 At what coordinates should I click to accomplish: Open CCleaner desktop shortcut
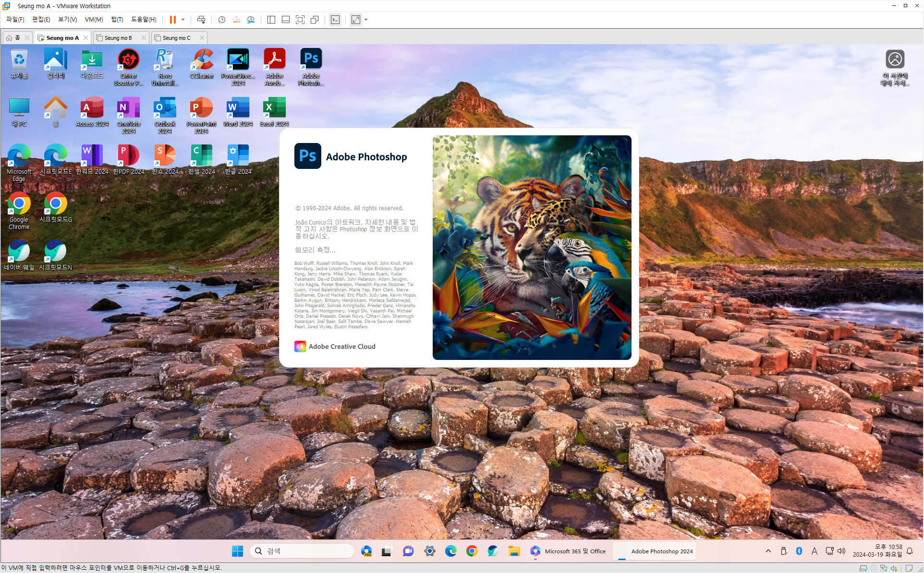(x=202, y=64)
